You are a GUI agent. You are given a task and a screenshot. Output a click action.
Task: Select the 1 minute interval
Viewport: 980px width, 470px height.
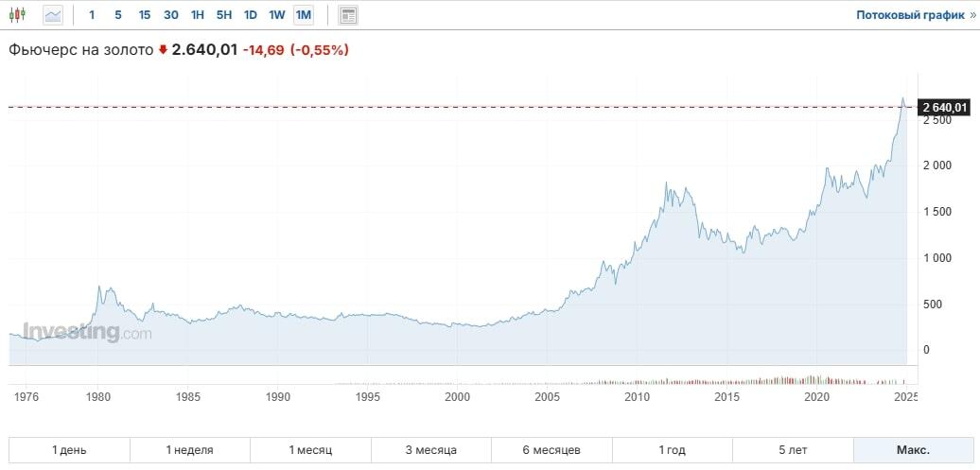pyautogui.click(x=92, y=15)
